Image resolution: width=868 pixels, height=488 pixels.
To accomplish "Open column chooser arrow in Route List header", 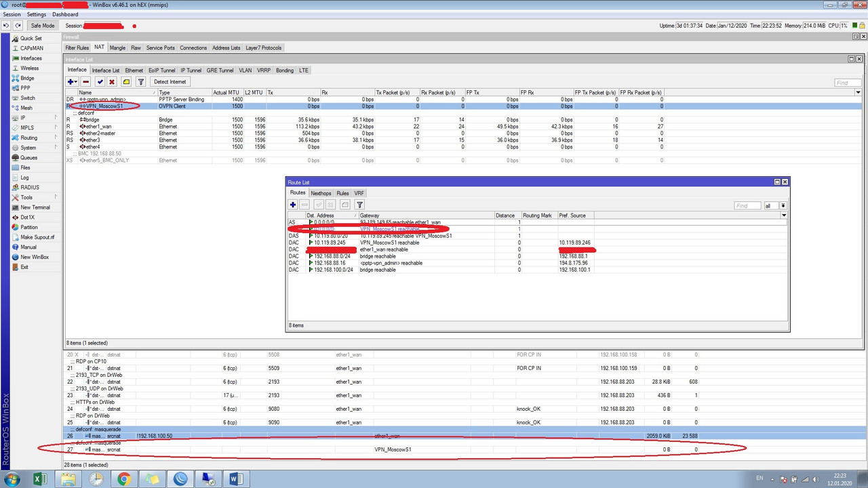I will point(784,216).
